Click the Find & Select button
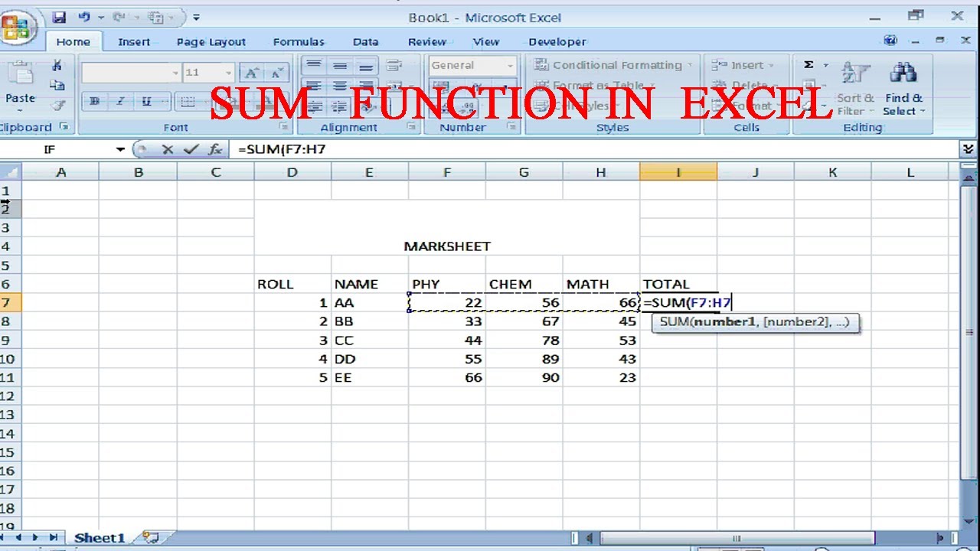The image size is (980, 551). [x=903, y=88]
